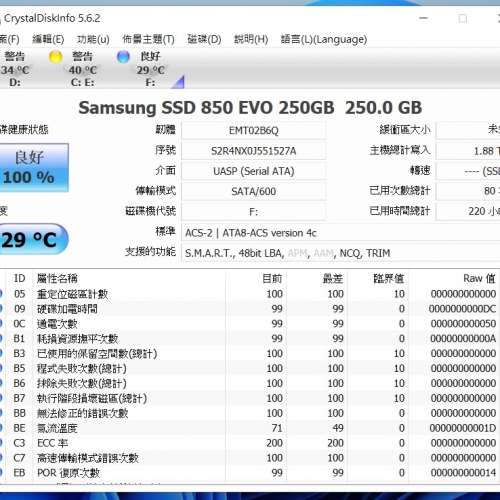Click the Samsung SSD 850 EVO 250GB title
This screenshot has width=500, height=500.
(250, 108)
